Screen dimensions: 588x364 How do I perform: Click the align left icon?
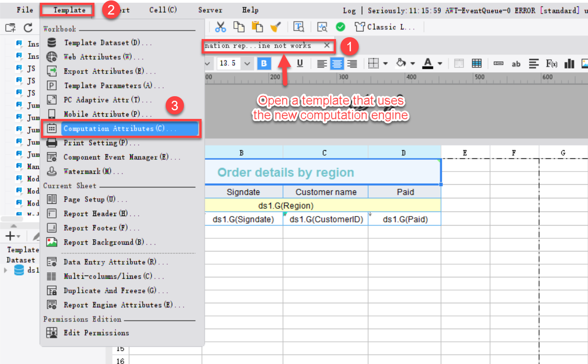[322, 64]
